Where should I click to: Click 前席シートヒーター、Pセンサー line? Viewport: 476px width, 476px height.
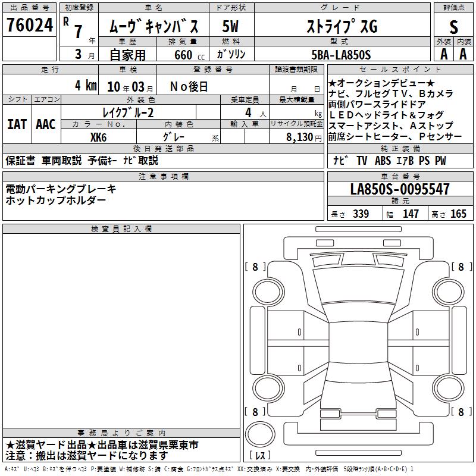(x=395, y=136)
